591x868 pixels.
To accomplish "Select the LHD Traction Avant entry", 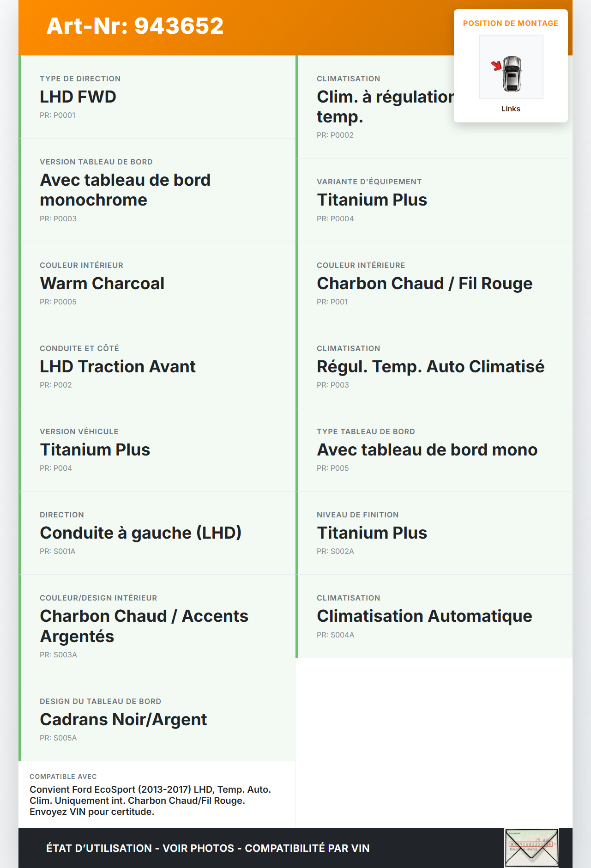I will pos(118,367).
